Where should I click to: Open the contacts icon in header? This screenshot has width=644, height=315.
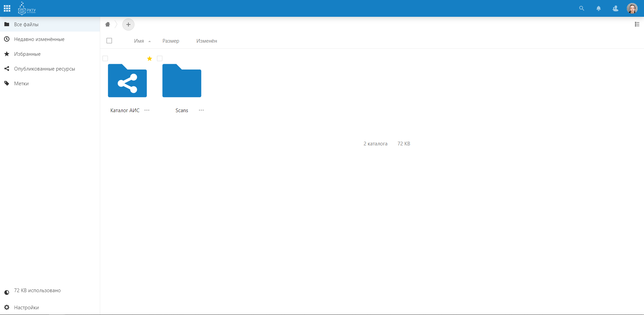coord(615,8)
